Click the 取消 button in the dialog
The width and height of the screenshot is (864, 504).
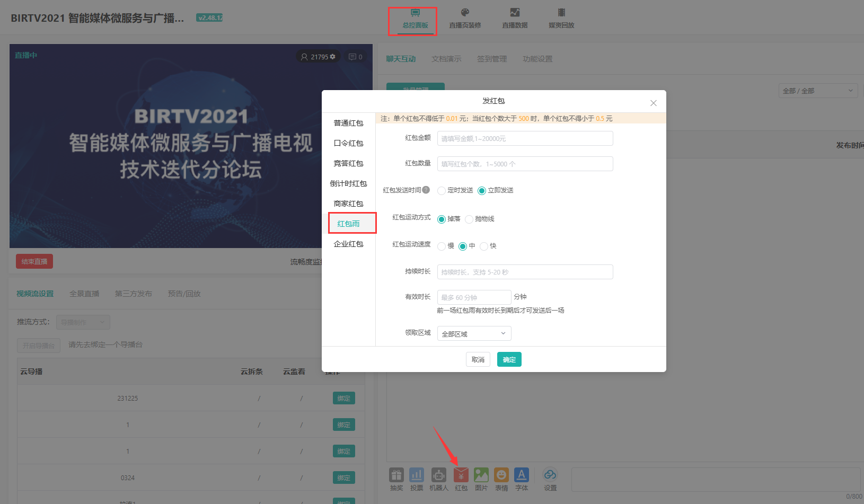(478, 359)
